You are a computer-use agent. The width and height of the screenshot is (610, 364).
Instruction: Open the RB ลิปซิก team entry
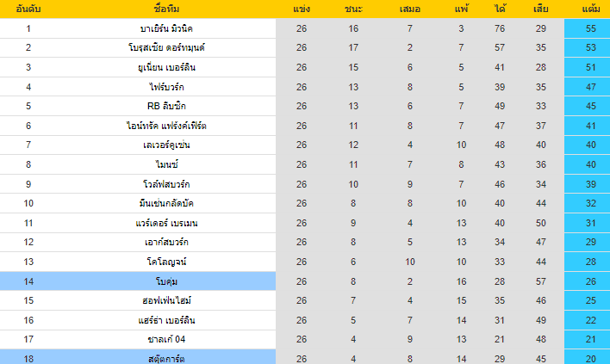pyautogui.click(x=165, y=106)
